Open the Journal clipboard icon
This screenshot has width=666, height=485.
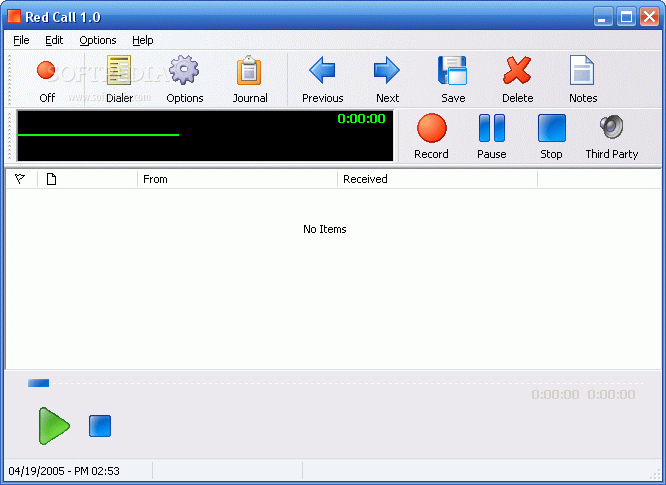250,80
